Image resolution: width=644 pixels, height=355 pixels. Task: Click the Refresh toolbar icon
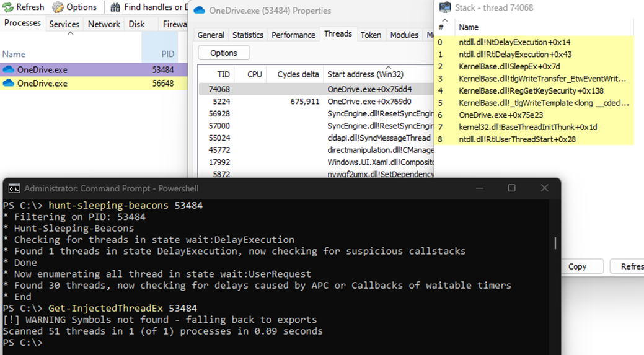point(8,7)
